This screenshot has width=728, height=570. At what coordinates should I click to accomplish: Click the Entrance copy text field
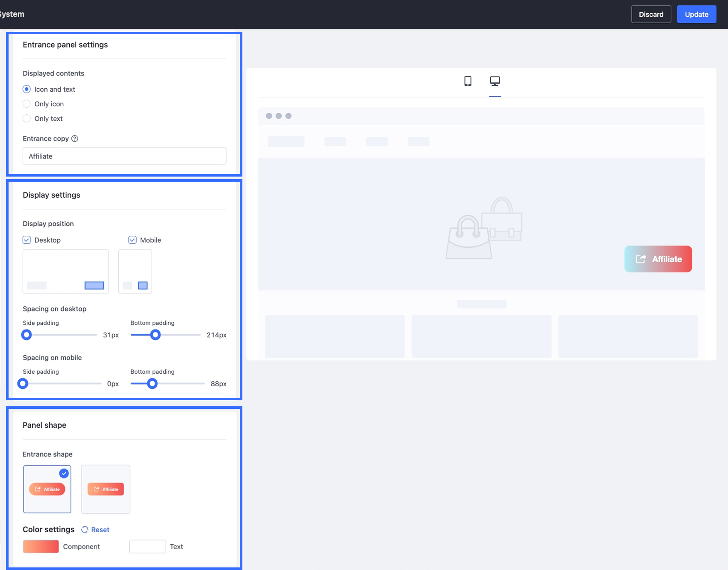[124, 156]
